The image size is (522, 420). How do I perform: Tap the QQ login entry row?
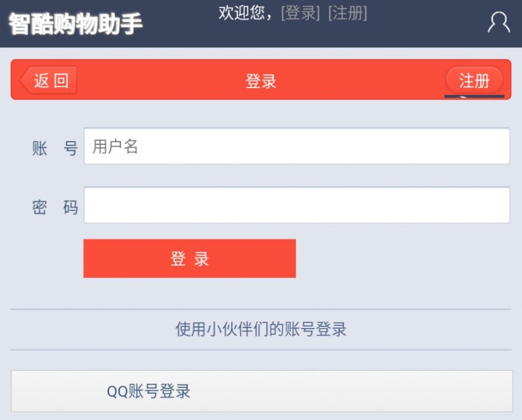(x=261, y=391)
